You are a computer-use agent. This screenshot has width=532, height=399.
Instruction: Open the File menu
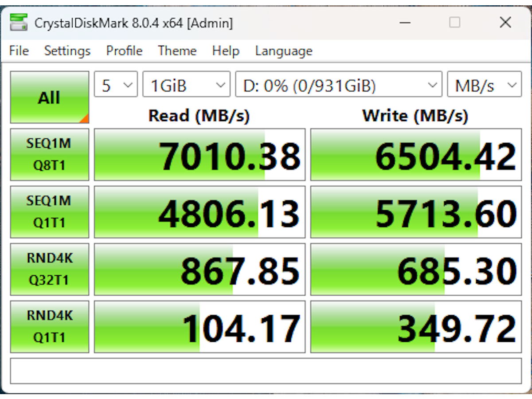[x=19, y=51]
